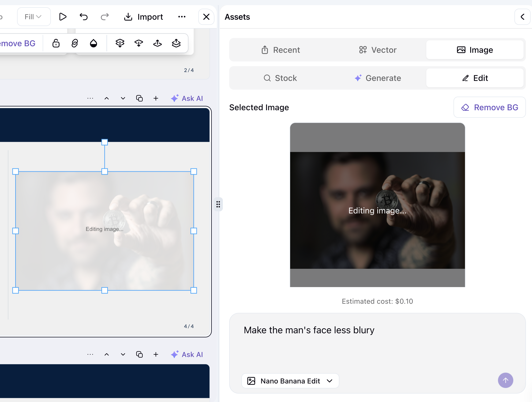Open the Nano Banana Edit model dropdown
Screen dimensions: 532x402
290,381
